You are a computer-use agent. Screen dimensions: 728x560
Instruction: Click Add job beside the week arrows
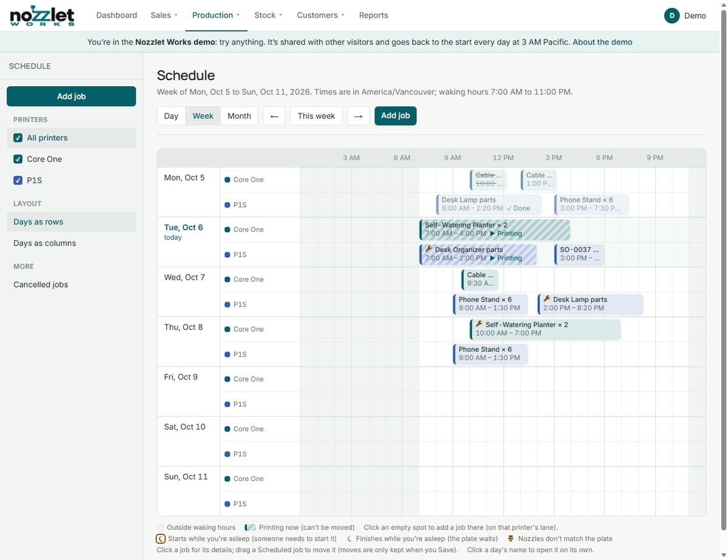[x=396, y=116]
